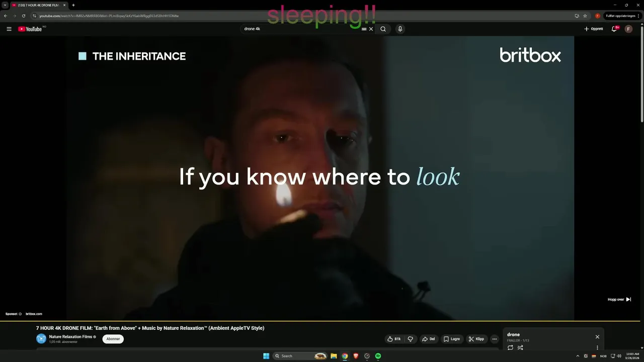644x362 pixels.
Task: Reload the page
Action: [x=23, y=16]
